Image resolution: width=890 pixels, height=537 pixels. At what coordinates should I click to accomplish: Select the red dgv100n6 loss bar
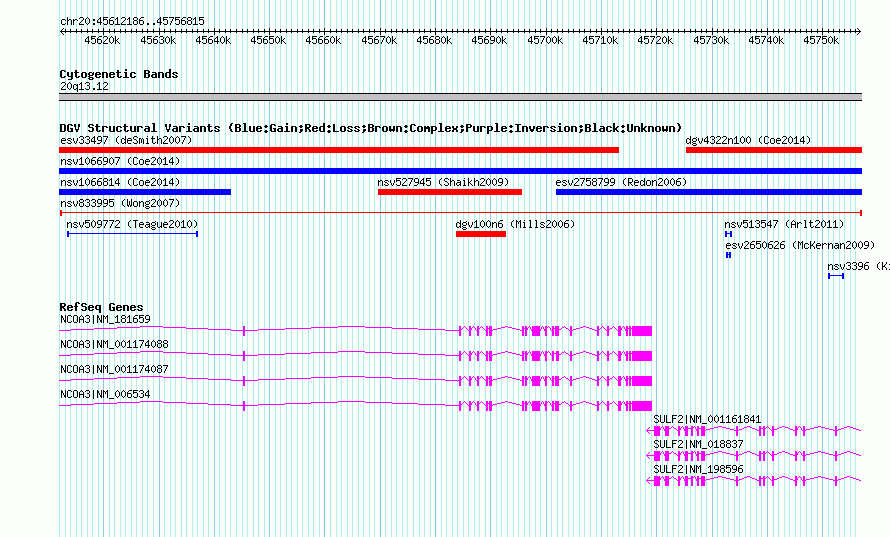(x=481, y=234)
